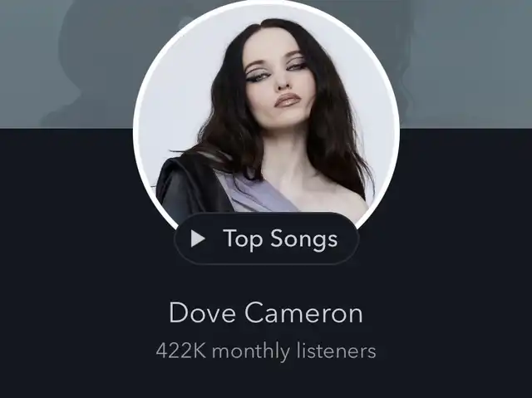This screenshot has width=532, height=398.
Task: Click the play triangle icon beside Top Songs
Action: [x=198, y=238]
